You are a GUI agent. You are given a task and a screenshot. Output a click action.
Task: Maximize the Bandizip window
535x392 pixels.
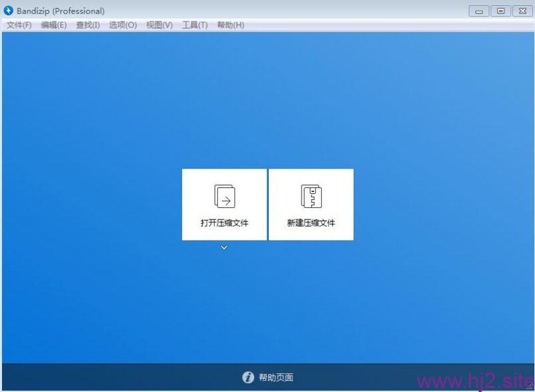coord(500,11)
